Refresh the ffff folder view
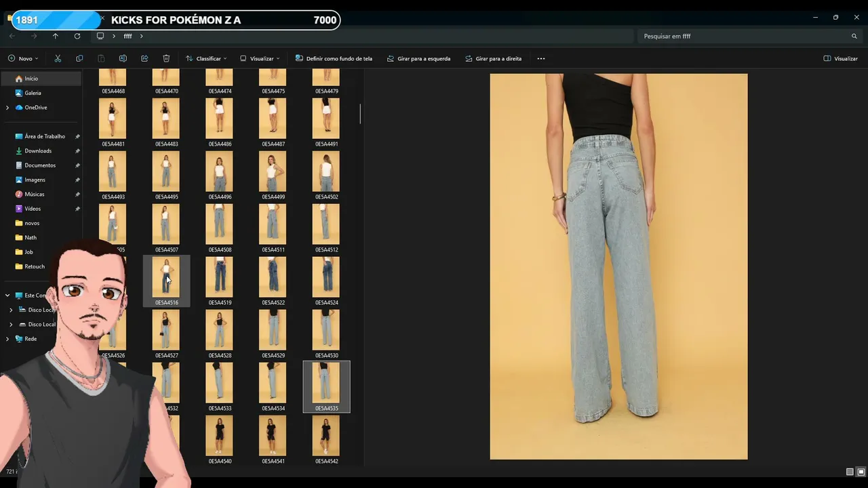Viewport: 868px width, 488px height. (x=77, y=36)
